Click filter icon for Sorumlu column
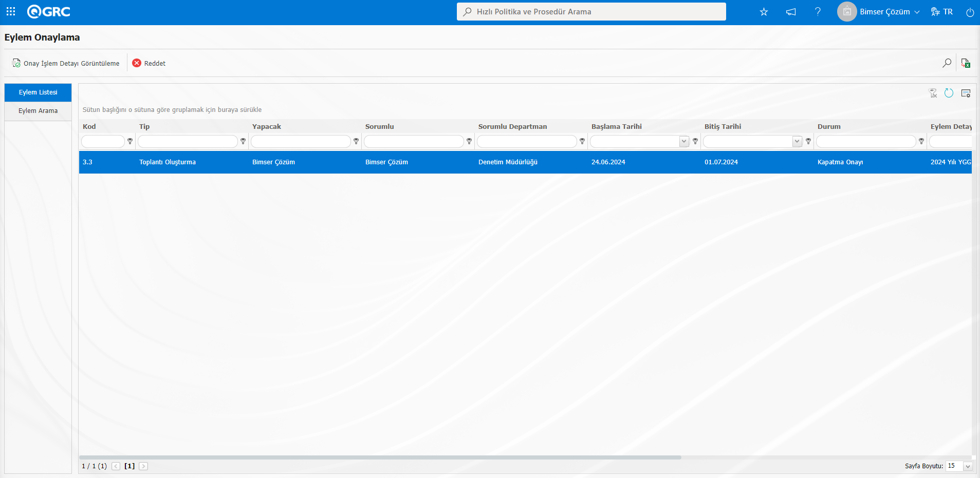Viewport: 980px width, 478px height. click(469, 141)
